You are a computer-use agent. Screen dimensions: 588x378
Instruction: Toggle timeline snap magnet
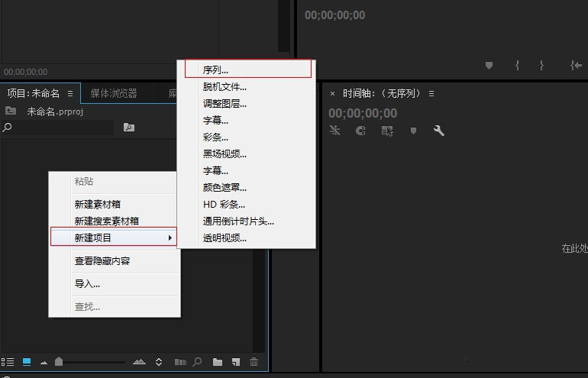point(361,131)
